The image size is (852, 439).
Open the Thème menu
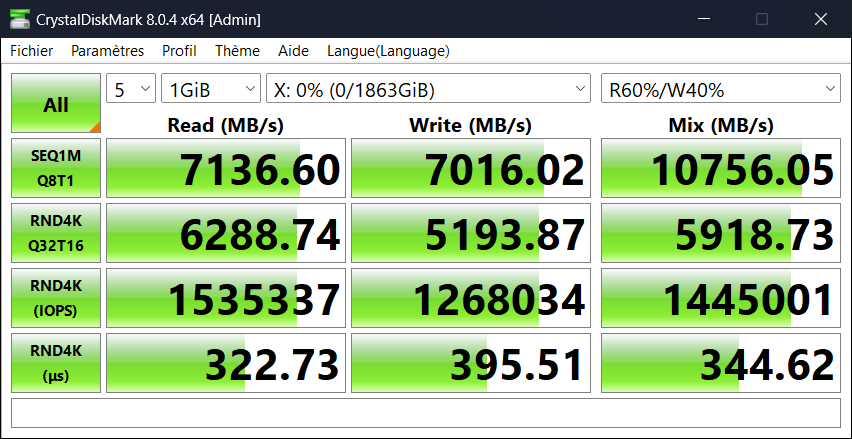click(x=237, y=51)
